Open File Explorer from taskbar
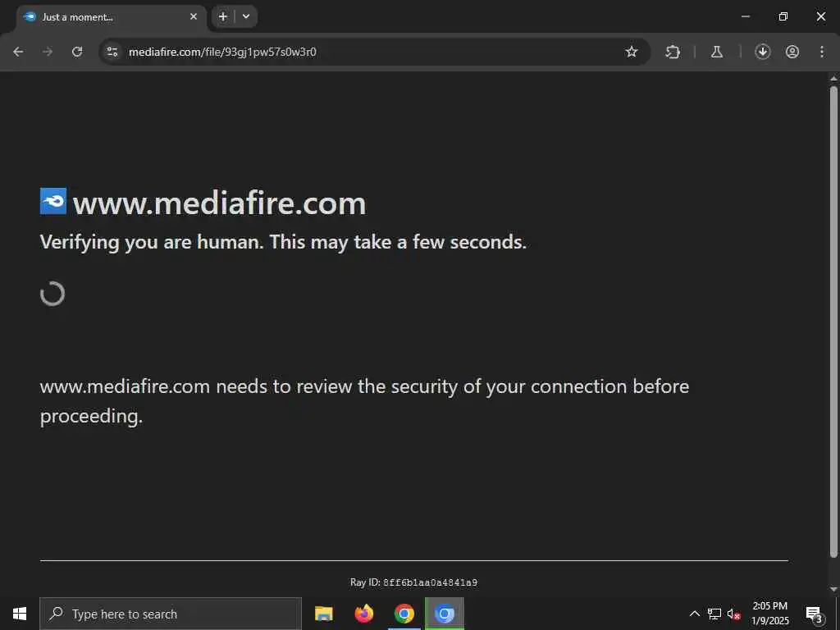Screen dimensions: 840x630 click(x=323, y=614)
